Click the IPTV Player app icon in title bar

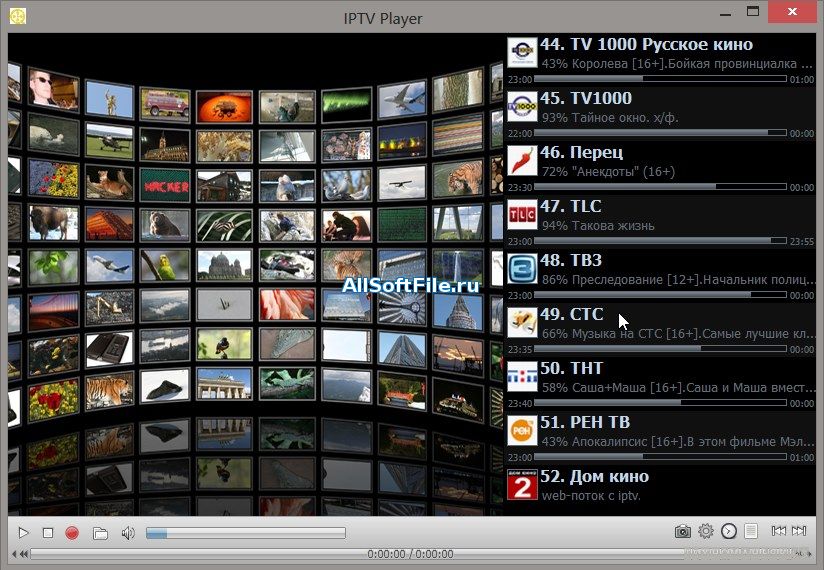(x=18, y=16)
